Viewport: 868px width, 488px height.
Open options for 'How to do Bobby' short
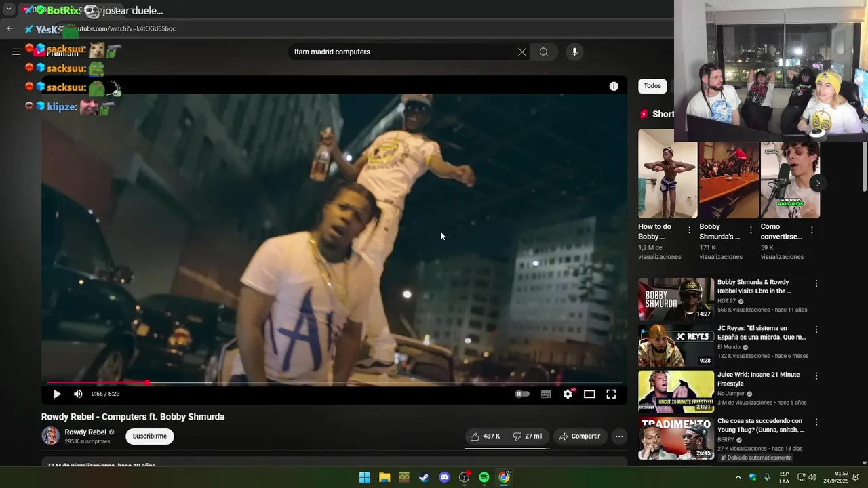[689, 230]
